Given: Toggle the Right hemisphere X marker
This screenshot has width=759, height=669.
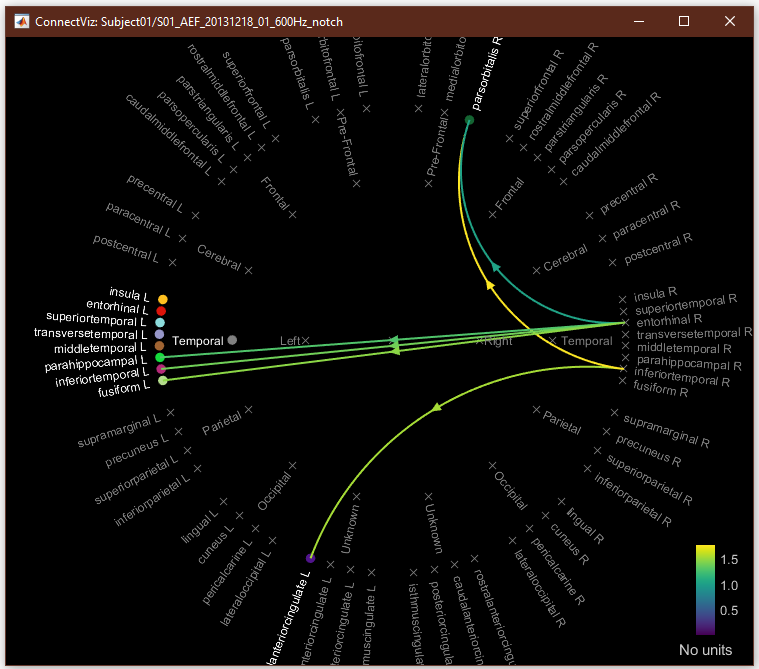Looking at the screenshot, I should coord(479,341).
